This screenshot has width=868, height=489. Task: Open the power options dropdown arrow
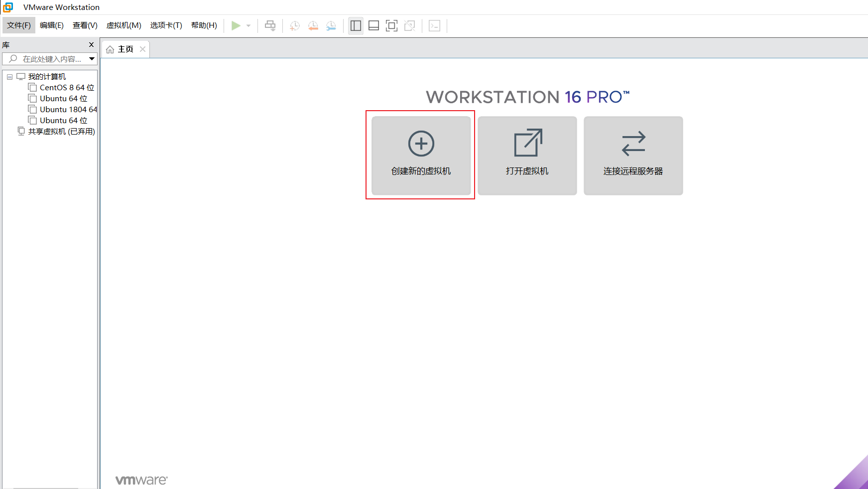248,25
